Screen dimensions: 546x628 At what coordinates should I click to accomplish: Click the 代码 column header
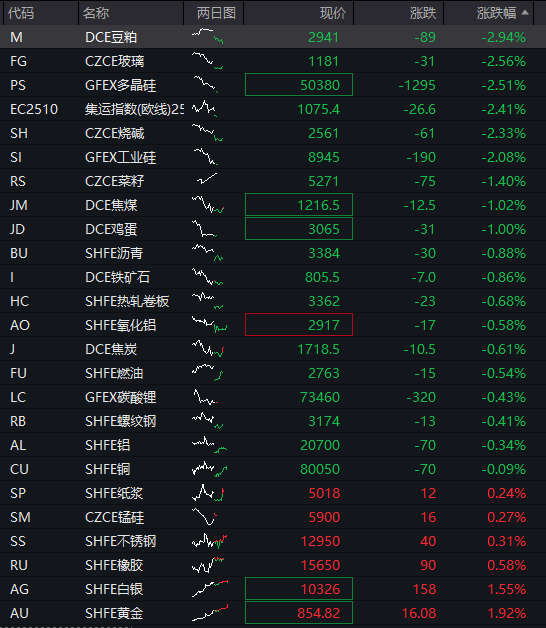pyautogui.click(x=21, y=13)
